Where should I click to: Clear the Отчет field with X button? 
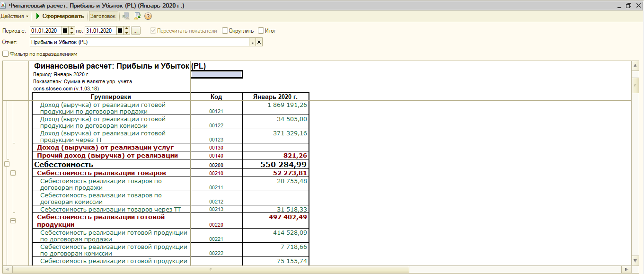point(259,42)
